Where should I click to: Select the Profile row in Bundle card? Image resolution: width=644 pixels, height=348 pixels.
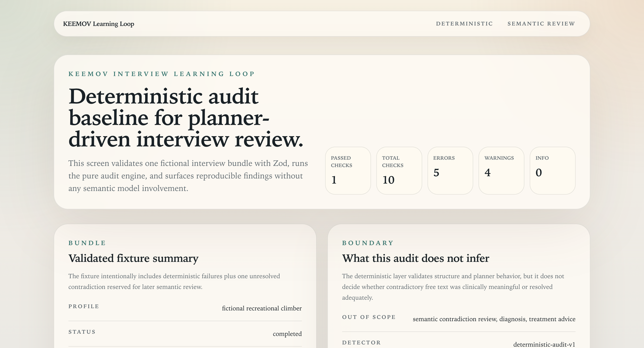(x=185, y=308)
